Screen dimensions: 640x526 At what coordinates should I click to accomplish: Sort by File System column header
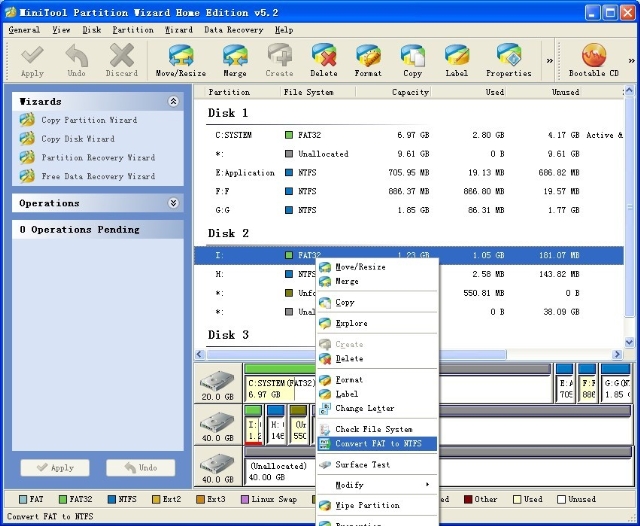tap(318, 92)
